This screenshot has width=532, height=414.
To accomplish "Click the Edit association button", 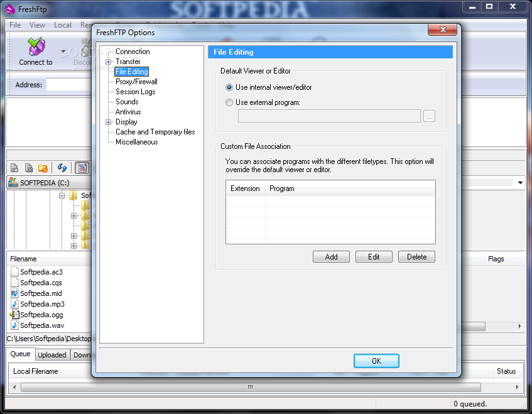I will coord(374,257).
